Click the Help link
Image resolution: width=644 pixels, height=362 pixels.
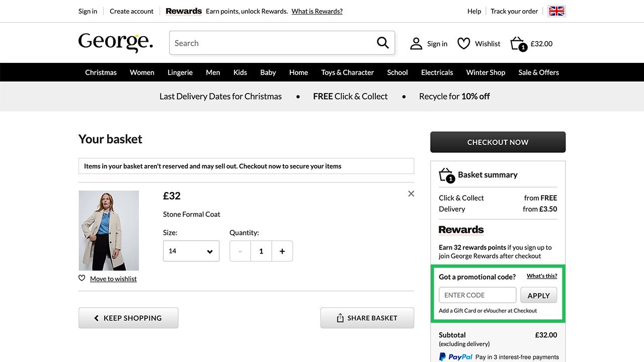[474, 11]
